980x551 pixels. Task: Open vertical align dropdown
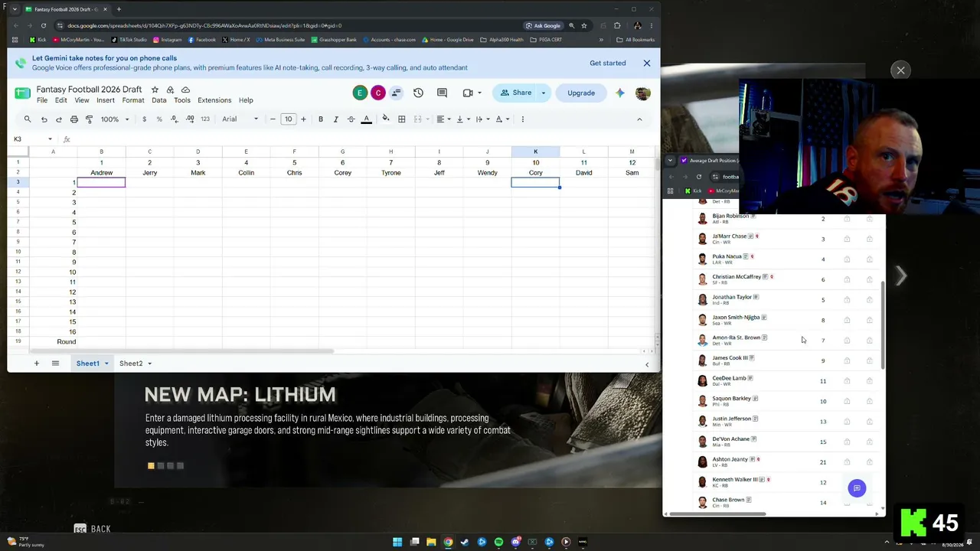pyautogui.click(x=462, y=119)
